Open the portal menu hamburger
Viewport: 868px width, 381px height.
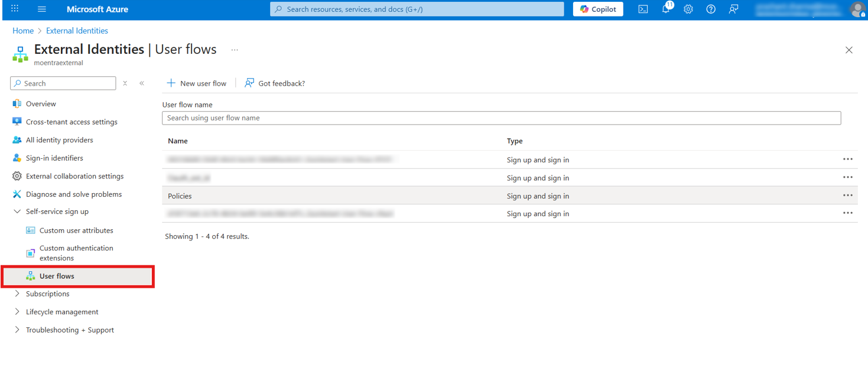click(40, 9)
